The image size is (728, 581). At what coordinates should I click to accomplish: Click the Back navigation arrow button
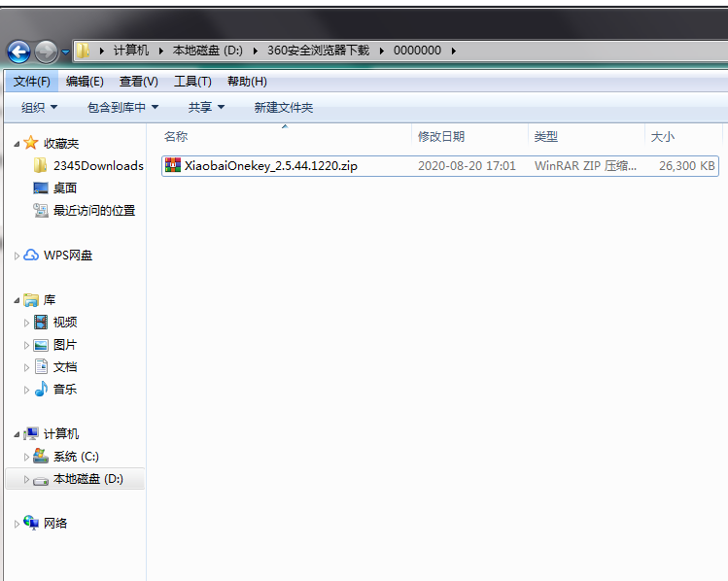click(x=19, y=51)
